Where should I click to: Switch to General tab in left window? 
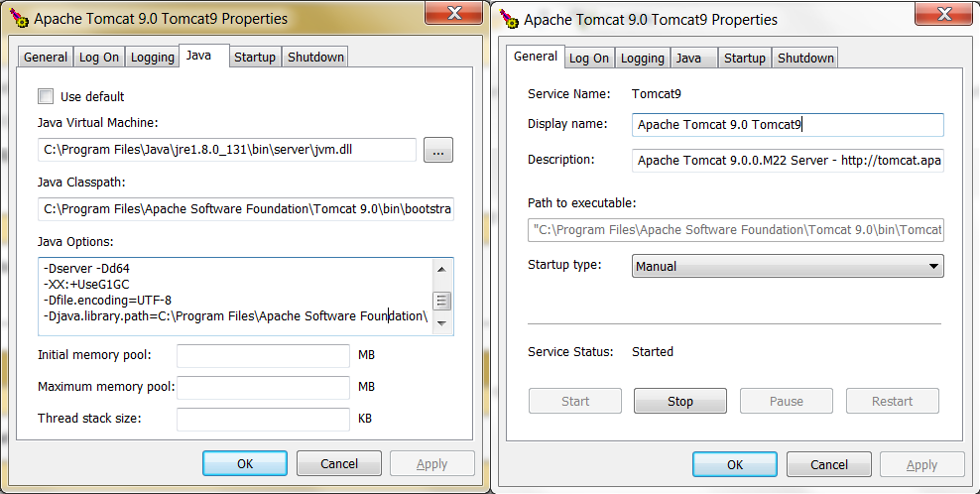(x=46, y=57)
